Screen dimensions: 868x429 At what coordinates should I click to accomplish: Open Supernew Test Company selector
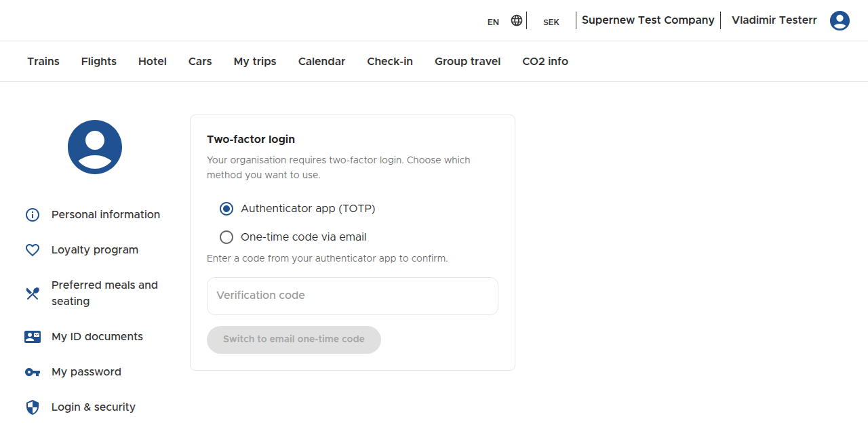click(x=648, y=20)
